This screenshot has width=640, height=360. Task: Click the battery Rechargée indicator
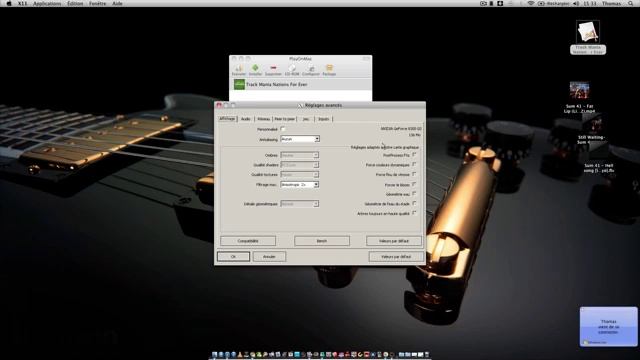point(553,3)
